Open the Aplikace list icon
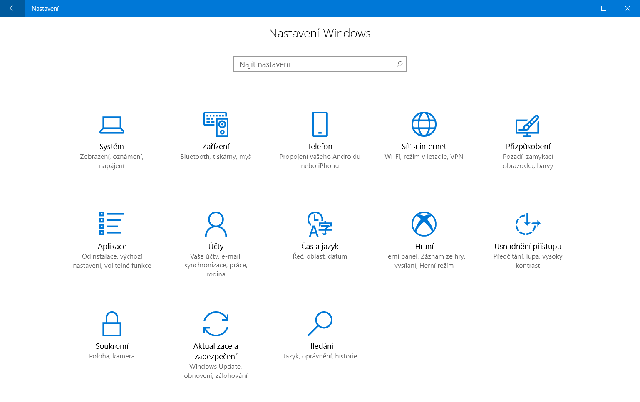The height and width of the screenshot is (402, 640). (111, 224)
